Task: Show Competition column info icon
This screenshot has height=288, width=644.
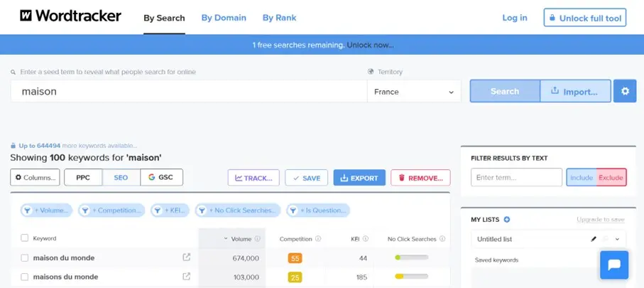Action: tap(318, 239)
